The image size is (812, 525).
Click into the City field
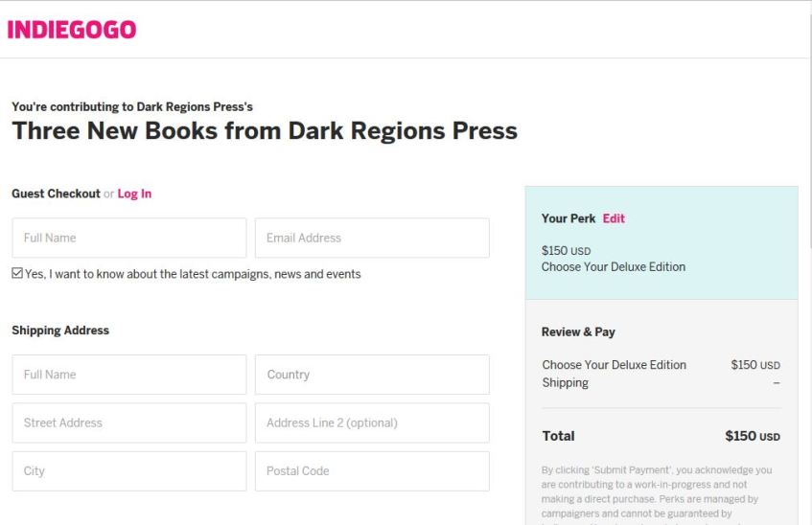click(x=129, y=471)
